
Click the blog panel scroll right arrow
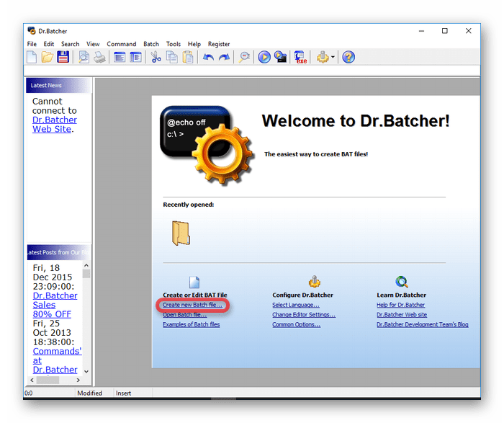coord(78,380)
